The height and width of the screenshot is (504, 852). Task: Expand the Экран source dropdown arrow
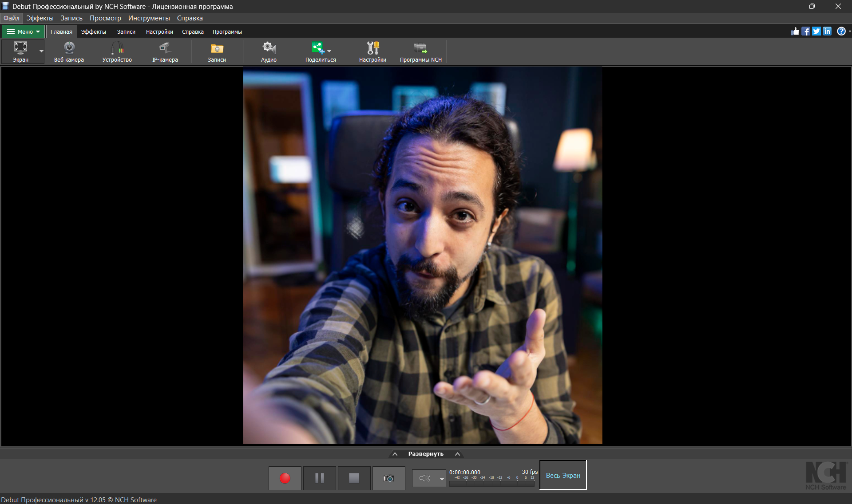coord(41,51)
